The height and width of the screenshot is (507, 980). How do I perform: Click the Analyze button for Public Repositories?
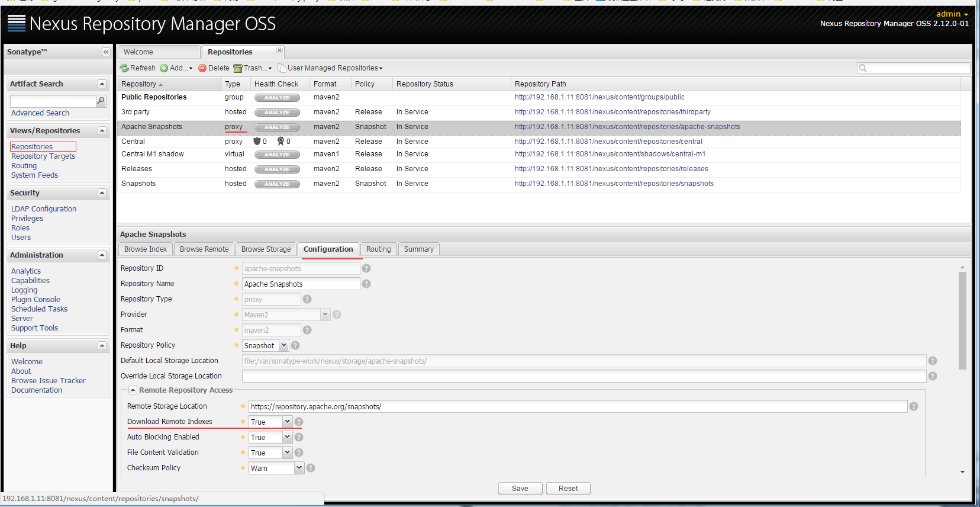coord(277,98)
